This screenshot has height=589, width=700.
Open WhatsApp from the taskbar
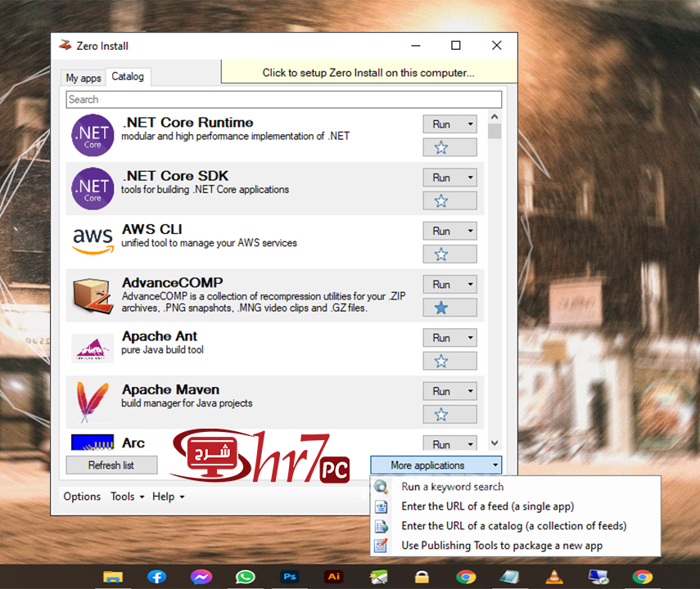click(245, 577)
